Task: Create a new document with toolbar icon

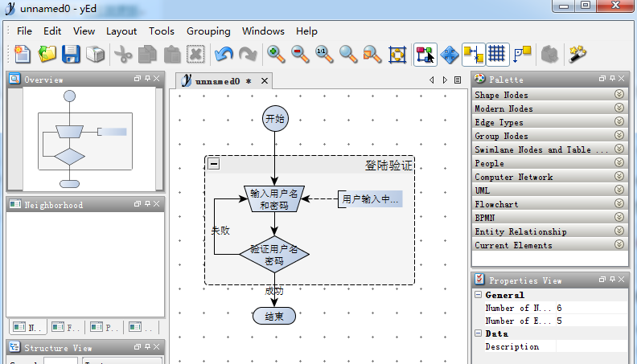Action: [23, 55]
